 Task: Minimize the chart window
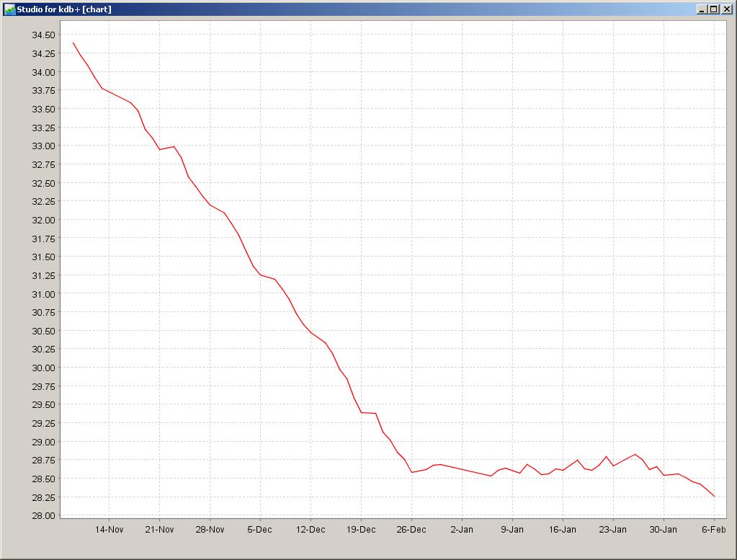(x=702, y=9)
